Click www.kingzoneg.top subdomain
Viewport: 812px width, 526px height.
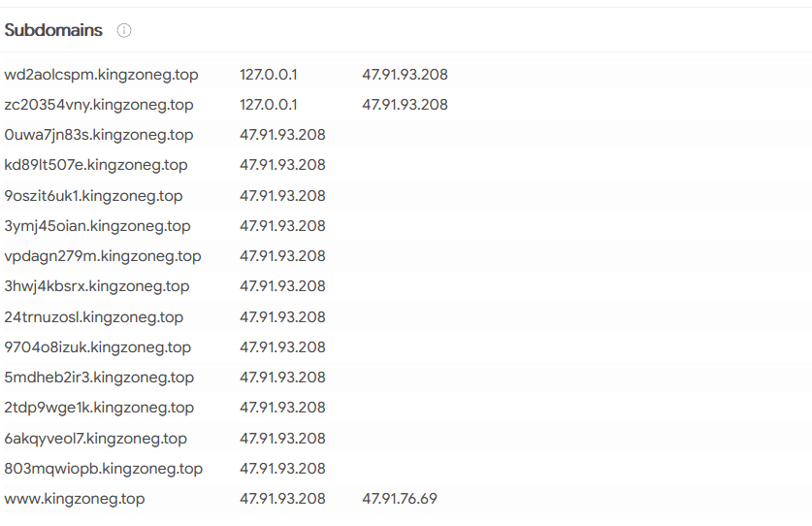click(x=75, y=499)
